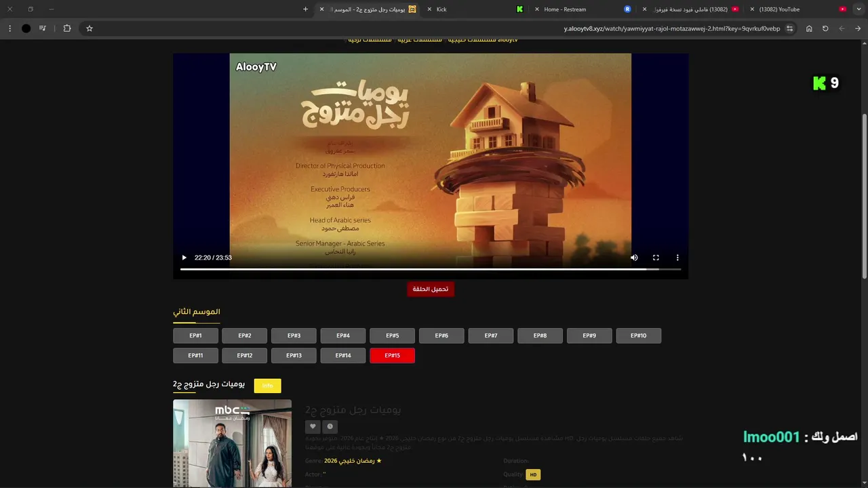Close the Kick tab
868x488 pixels.
[429, 9]
